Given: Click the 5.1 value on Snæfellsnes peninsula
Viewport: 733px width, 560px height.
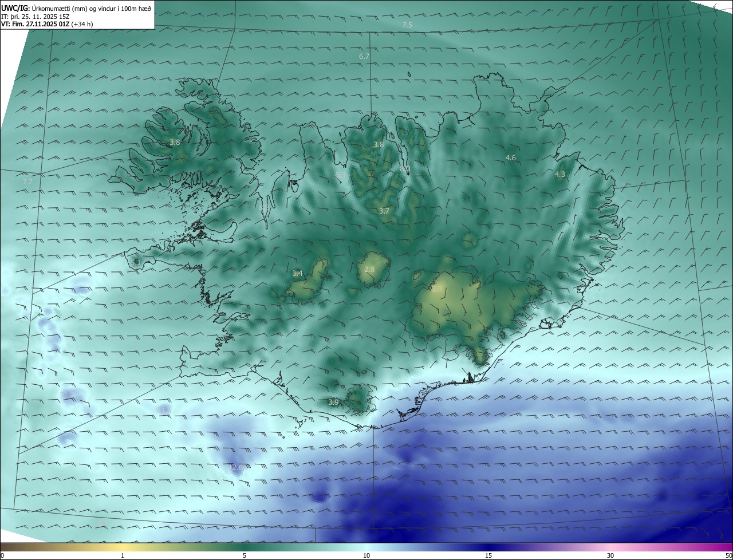Looking at the screenshot, I should [136, 262].
